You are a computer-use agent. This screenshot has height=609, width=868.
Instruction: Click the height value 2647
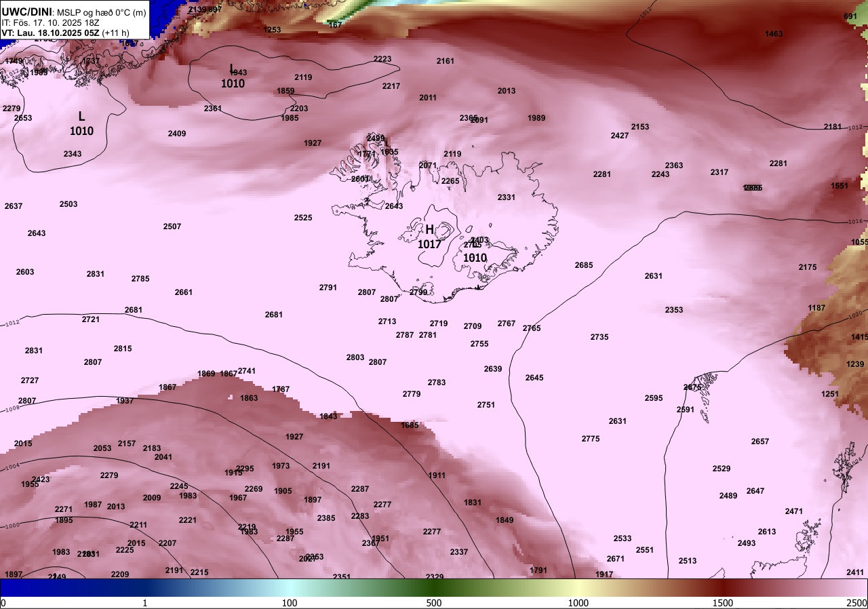click(755, 492)
